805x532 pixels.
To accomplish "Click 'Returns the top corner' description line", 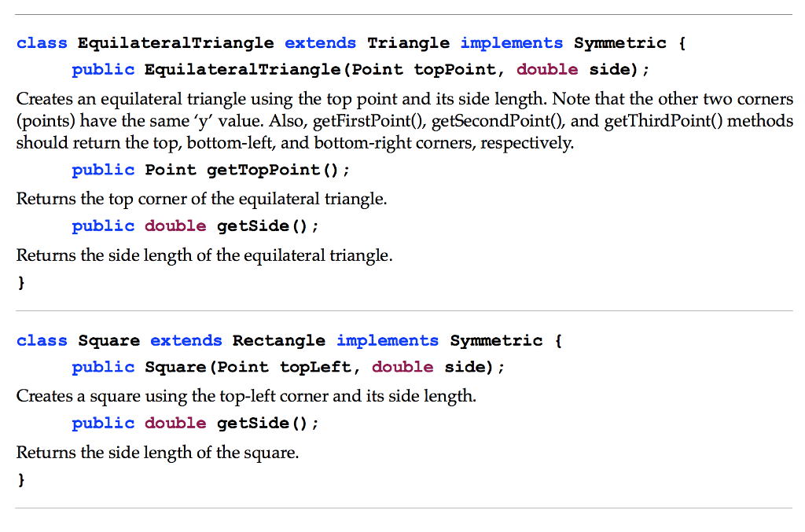I will coord(201,199).
